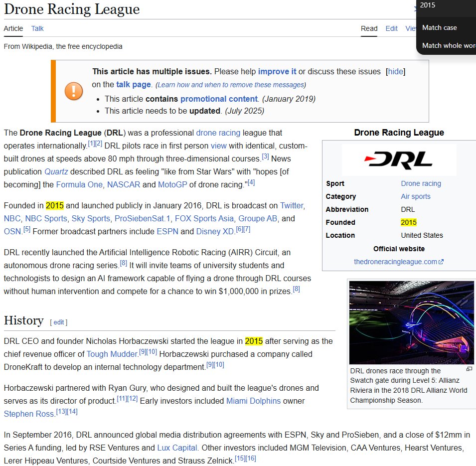
Task: Click the History section heading
Action: pos(24,320)
